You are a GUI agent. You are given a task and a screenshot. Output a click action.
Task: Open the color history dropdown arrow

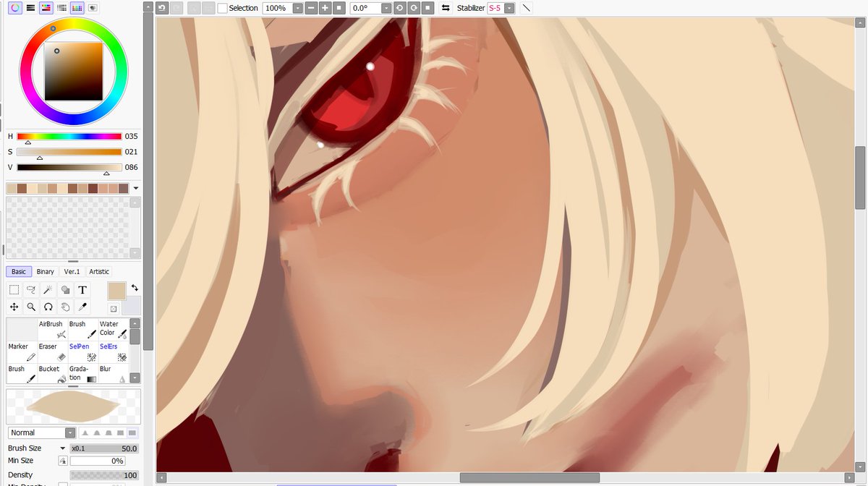coord(136,188)
